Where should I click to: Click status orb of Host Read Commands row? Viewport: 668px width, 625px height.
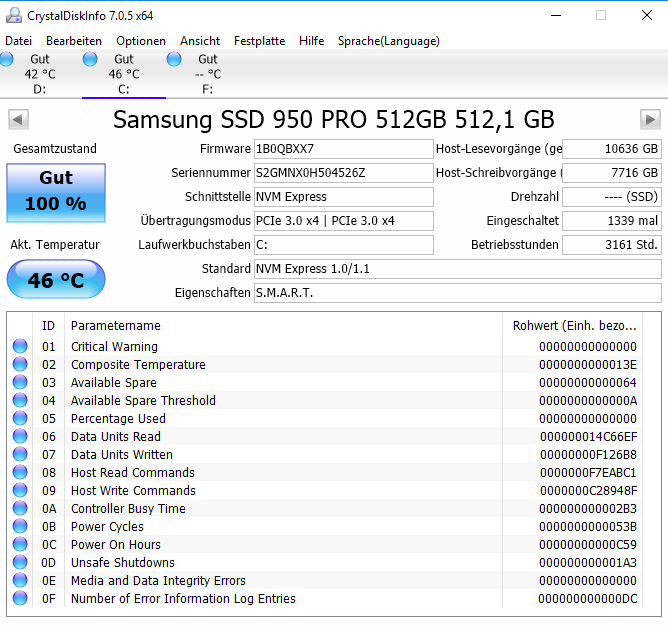pos(20,472)
